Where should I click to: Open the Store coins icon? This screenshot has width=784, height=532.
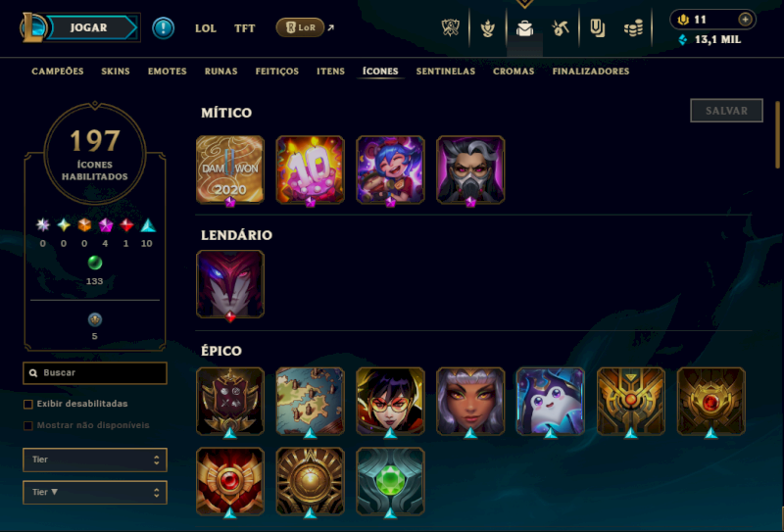pyautogui.click(x=633, y=28)
